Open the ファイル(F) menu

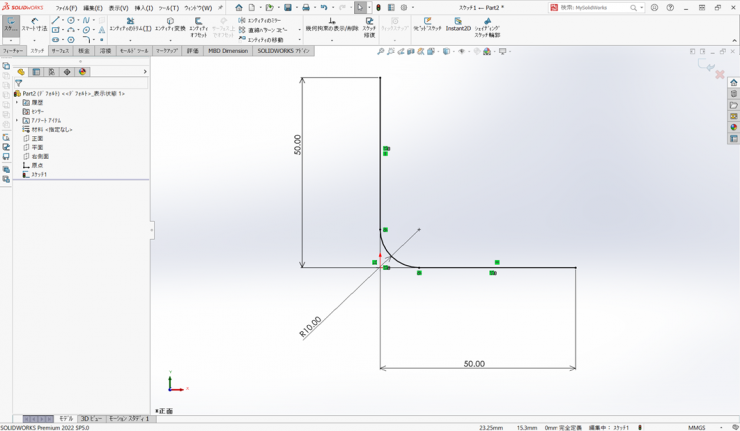pos(66,8)
